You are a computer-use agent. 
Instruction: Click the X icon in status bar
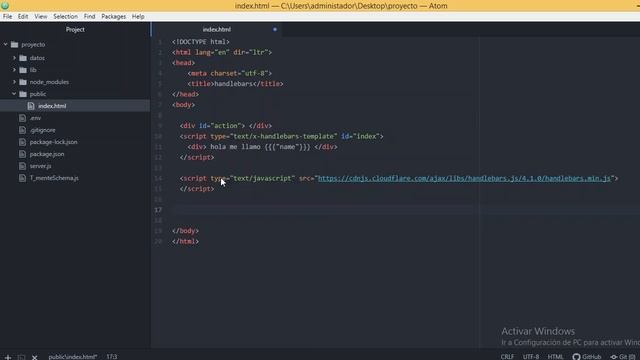[x=35, y=357]
